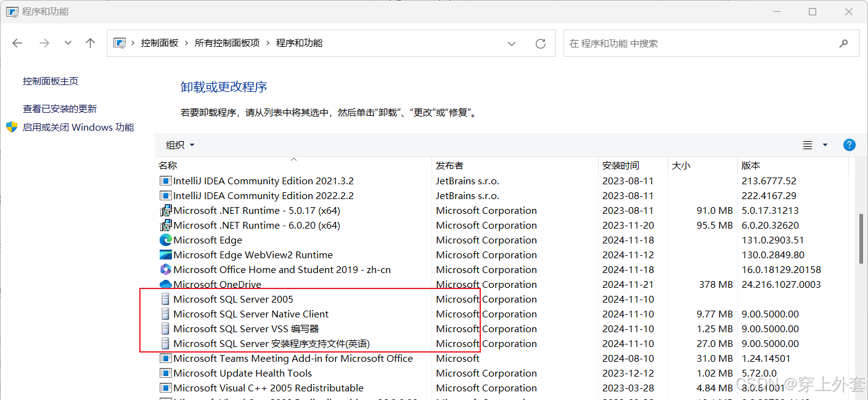Click .NET Runtime 5.0.17 installer icon

(x=165, y=211)
